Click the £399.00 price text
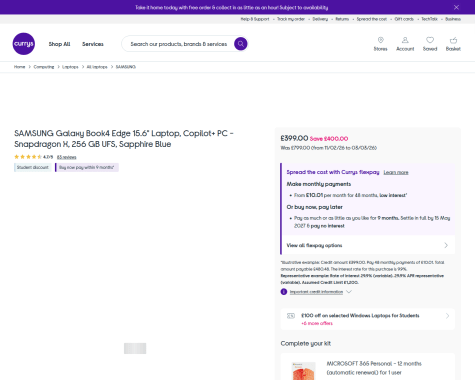 pyautogui.click(x=294, y=138)
